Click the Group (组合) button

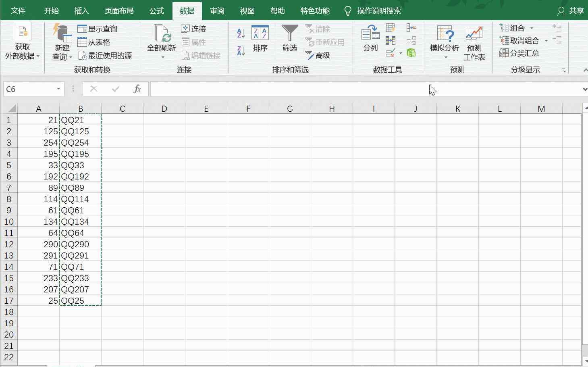tap(512, 28)
